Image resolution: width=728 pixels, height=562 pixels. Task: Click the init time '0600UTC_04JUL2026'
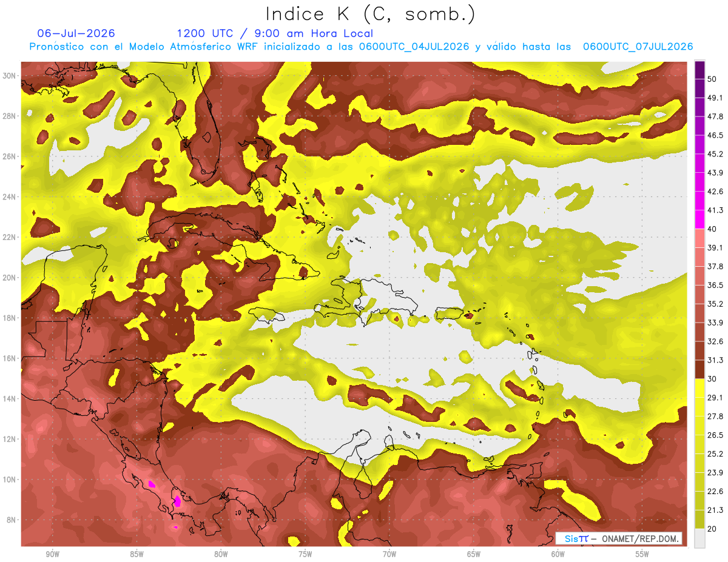[414, 47]
